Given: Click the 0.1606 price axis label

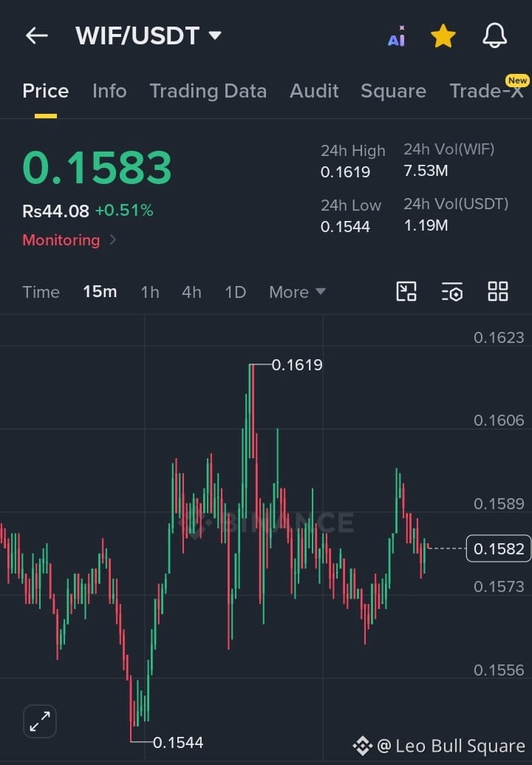Looking at the screenshot, I should tap(499, 420).
